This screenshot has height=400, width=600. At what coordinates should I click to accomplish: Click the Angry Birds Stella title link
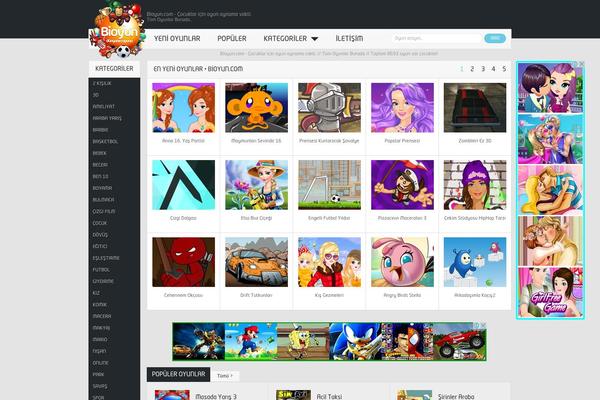[x=402, y=295]
